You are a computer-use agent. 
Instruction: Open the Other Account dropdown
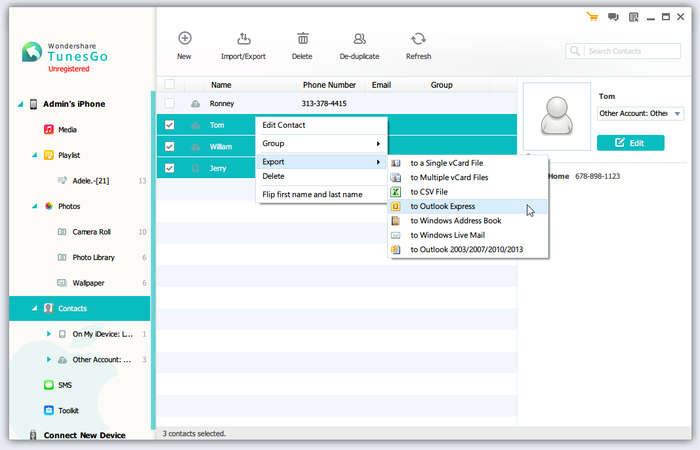(x=677, y=114)
